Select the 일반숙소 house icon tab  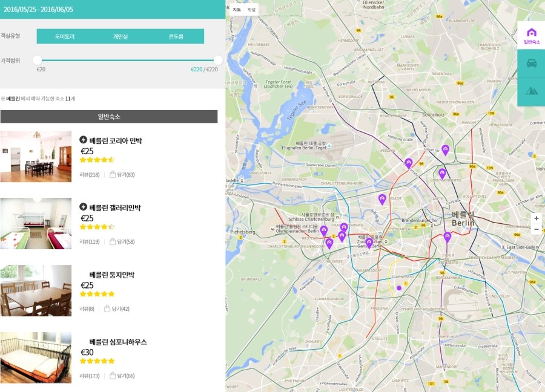[531, 35]
